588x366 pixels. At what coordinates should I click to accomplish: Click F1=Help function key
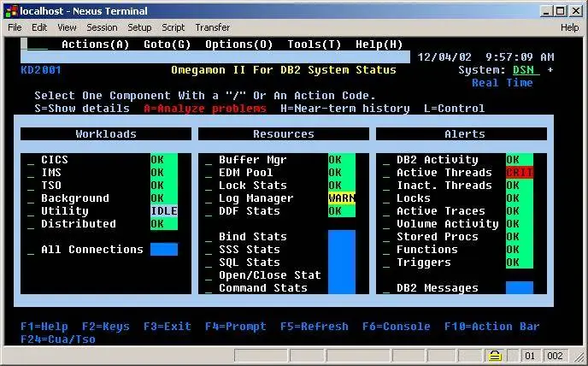pos(44,327)
